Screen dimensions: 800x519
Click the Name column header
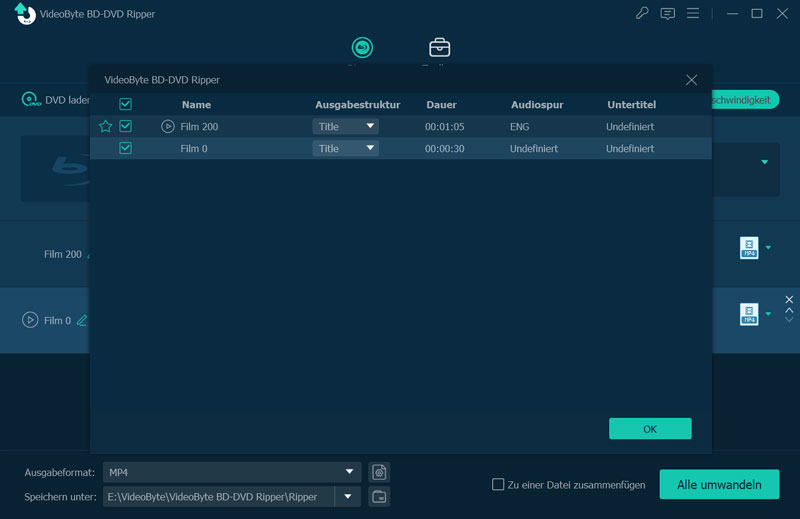click(x=196, y=105)
